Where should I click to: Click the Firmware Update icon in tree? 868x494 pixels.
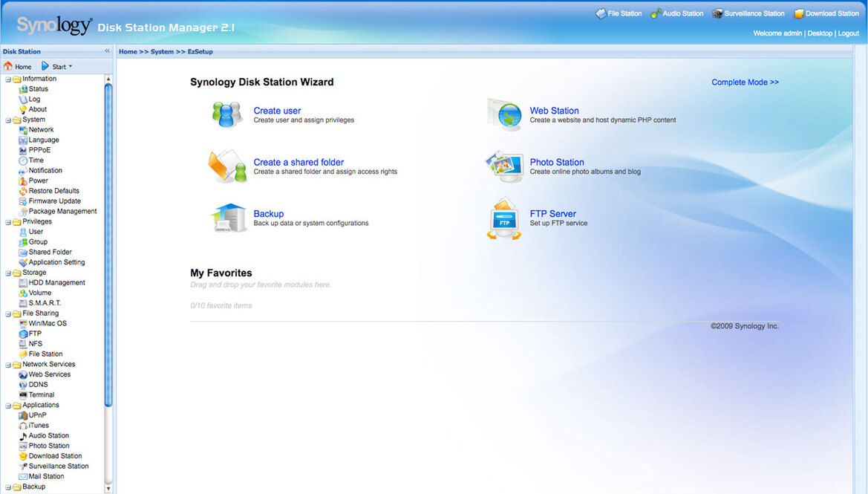pyautogui.click(x=23, y=201)
